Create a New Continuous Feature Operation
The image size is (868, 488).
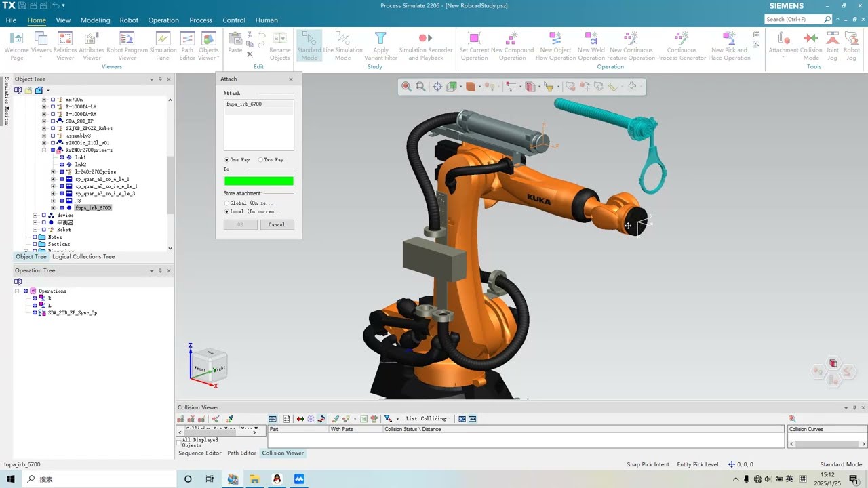(631, 45)
